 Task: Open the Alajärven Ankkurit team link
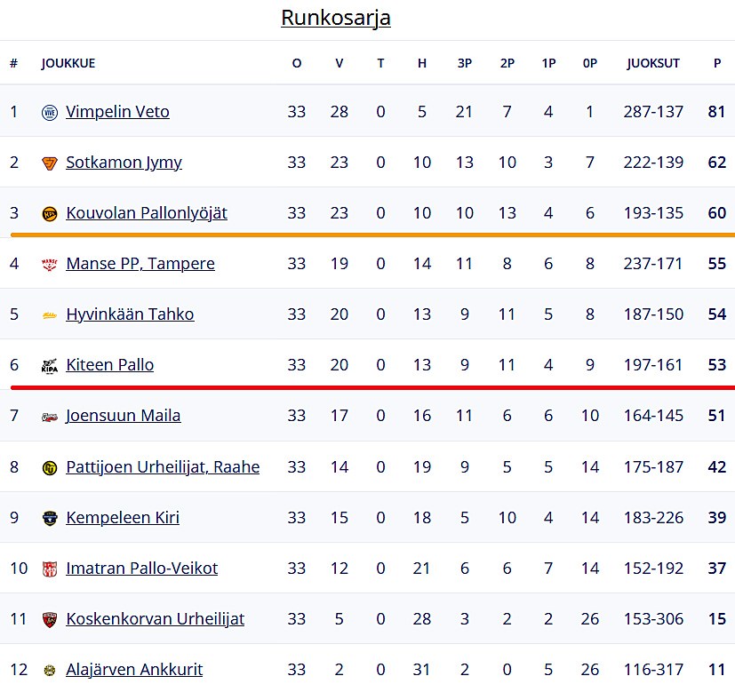click(134, 669)
